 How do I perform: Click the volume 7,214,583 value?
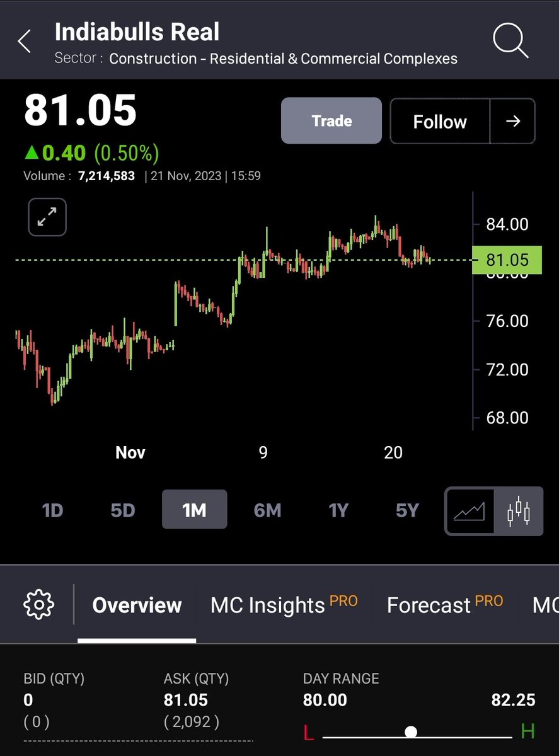click(106, 176)
